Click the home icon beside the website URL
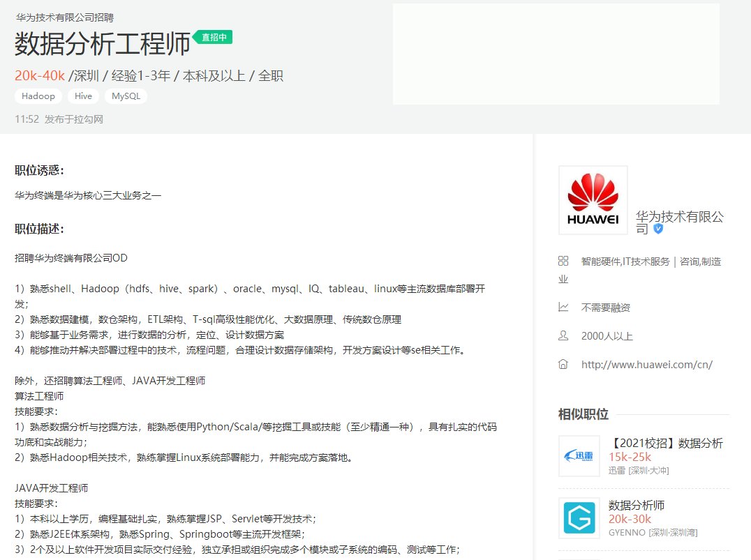 point(563,364)
